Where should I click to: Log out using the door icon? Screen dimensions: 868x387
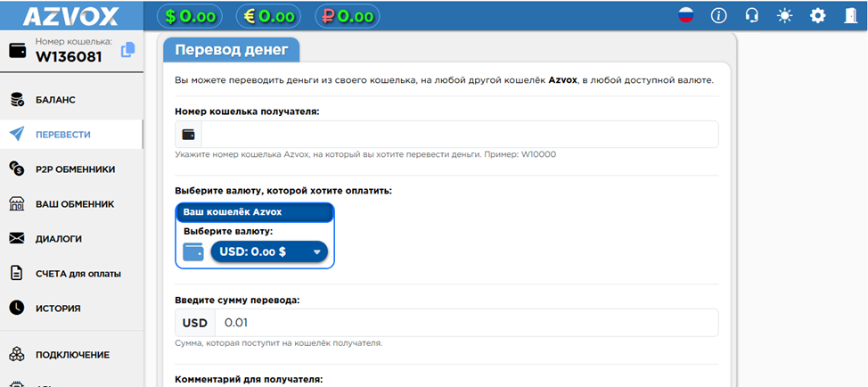click(850, 15)
